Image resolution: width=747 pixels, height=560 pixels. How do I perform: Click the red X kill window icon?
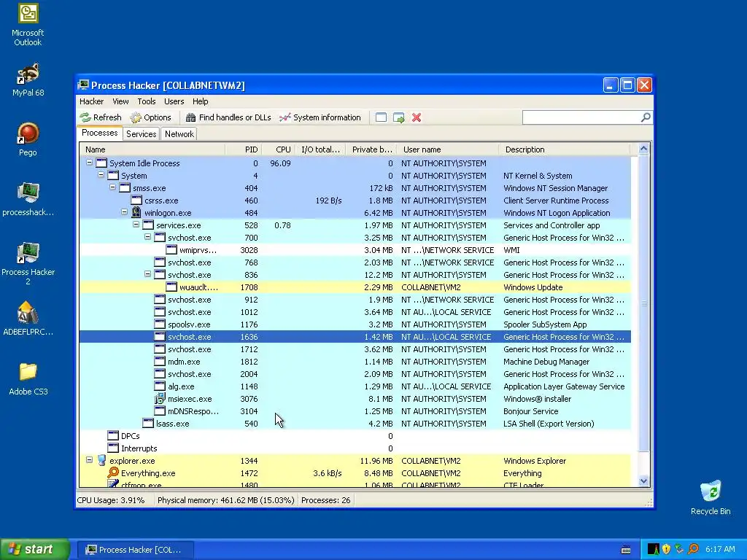pyautogui.click(x=417, y=117)
